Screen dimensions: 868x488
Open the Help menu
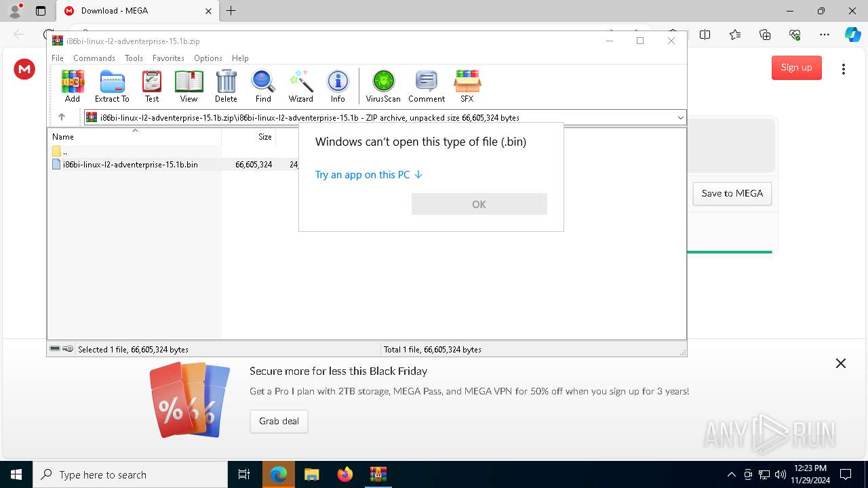click(x=240, y=58)
